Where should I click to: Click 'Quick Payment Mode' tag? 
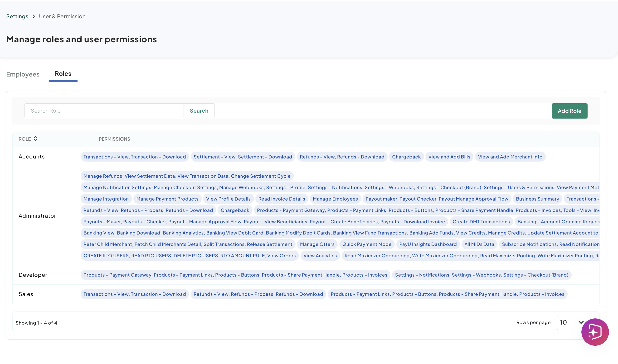367,244
